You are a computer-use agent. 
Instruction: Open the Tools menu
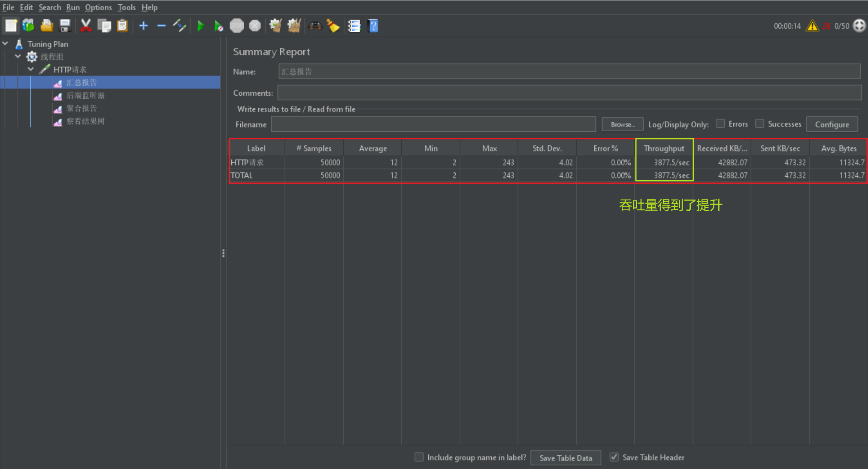tap(127, 7)
